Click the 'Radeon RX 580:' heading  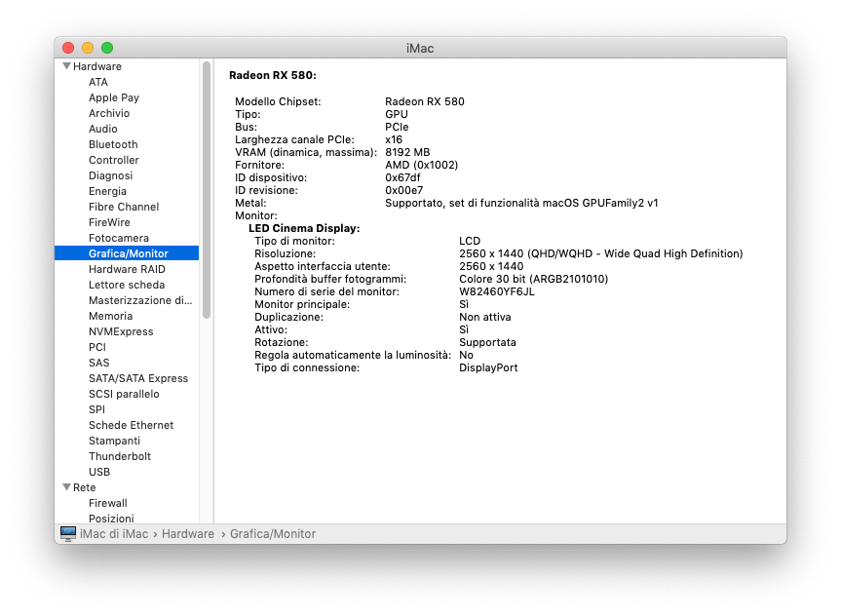point(273,75)
